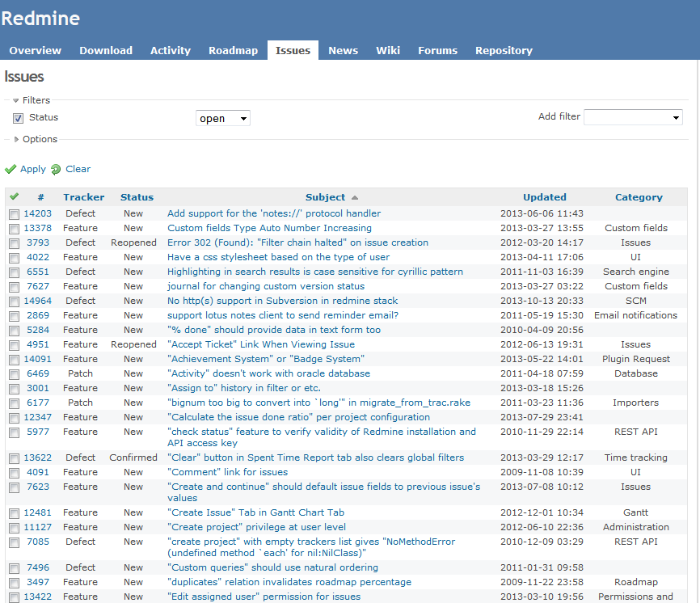Open issue number 7623
Image resolution: width=700 pixels, height=603 pixels.
coord(37,487)
